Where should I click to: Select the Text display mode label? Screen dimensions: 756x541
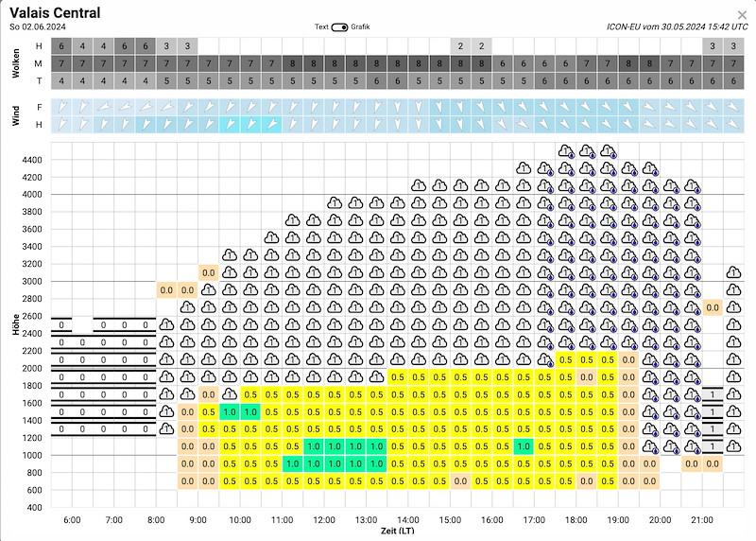pos(321,27)
